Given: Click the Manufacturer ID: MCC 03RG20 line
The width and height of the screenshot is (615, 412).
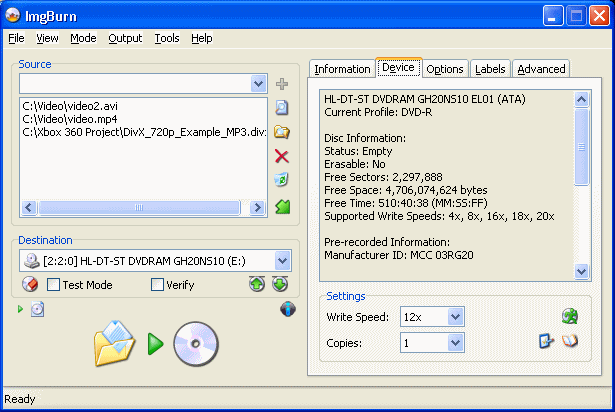Looking at the screenshot, I should tap(398, 255).
